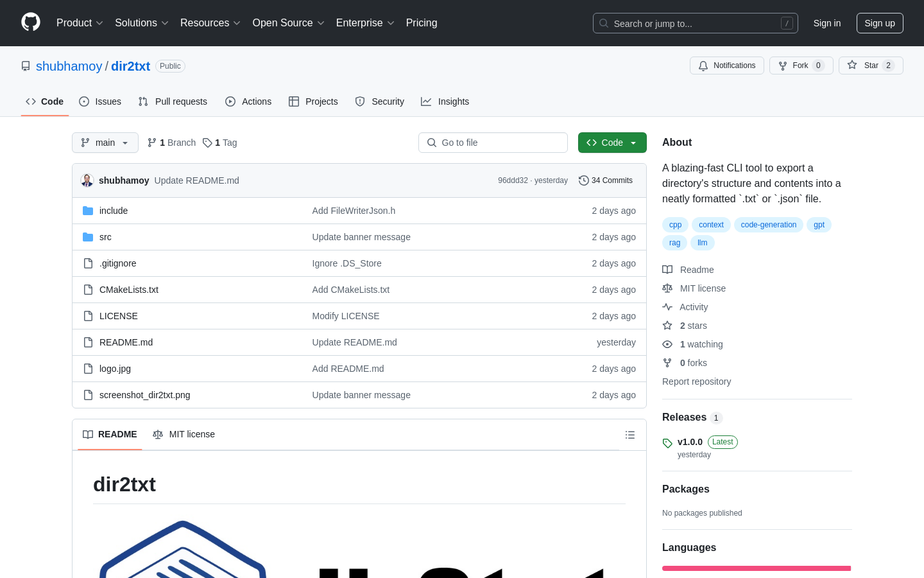Click the book icon beside Readme
This screenshot has height=578, width=924.
(x=667, y=270)
